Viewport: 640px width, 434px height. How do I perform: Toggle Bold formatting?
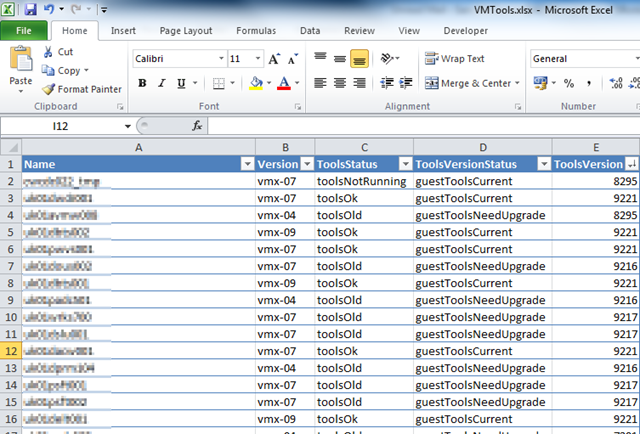(142, 83)
